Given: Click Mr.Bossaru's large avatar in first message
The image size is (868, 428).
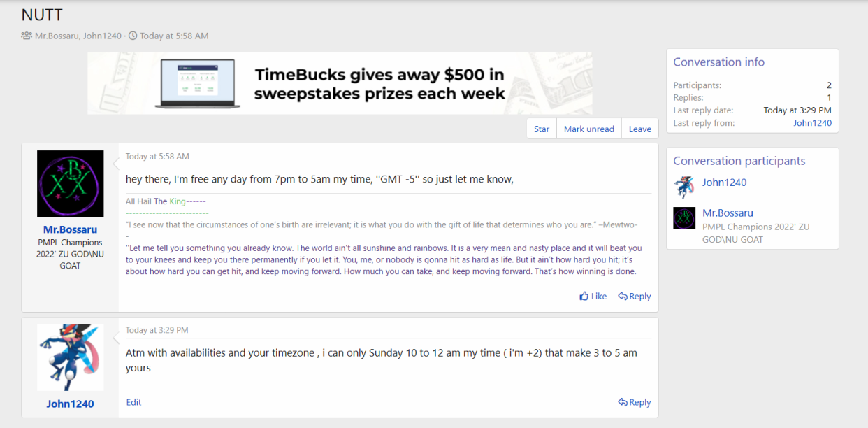Looking at the screenshot, I should click(x=70, y=184).
